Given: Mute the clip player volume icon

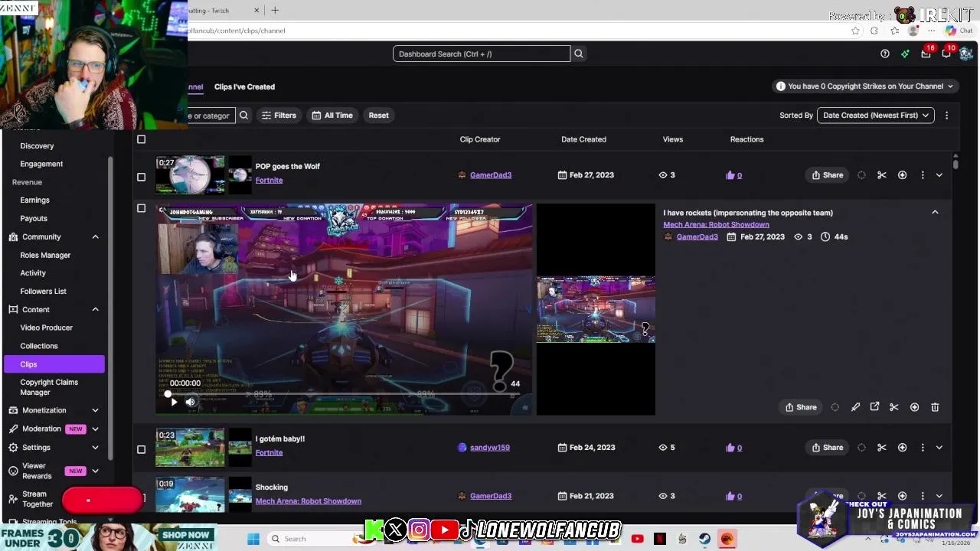Looking at the screenshot, I should click(191, 402).
